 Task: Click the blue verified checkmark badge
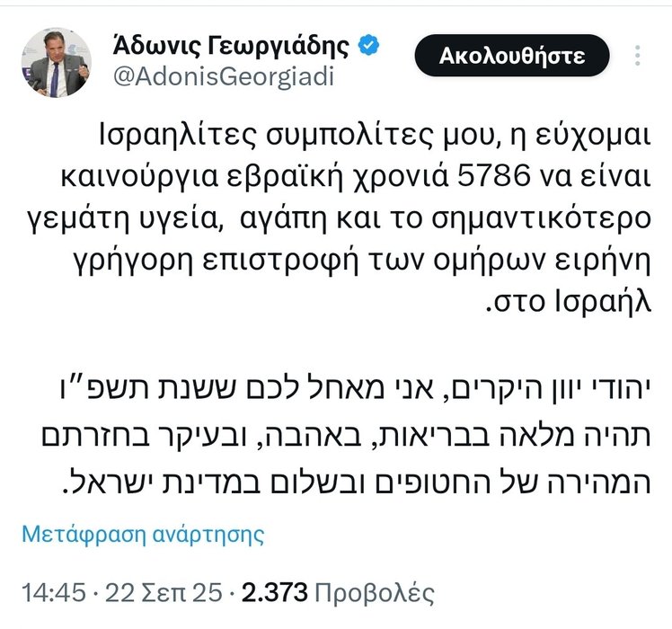(x=368, y=44)
